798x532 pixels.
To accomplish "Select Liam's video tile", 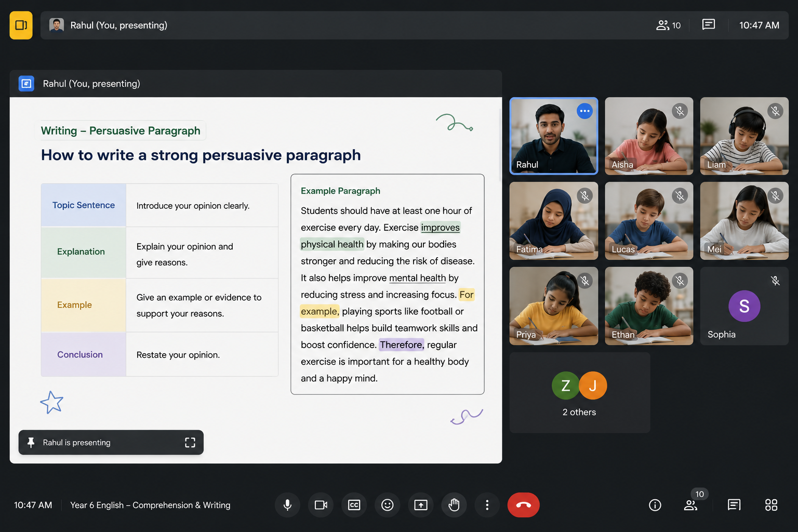I will click(744, 136).
